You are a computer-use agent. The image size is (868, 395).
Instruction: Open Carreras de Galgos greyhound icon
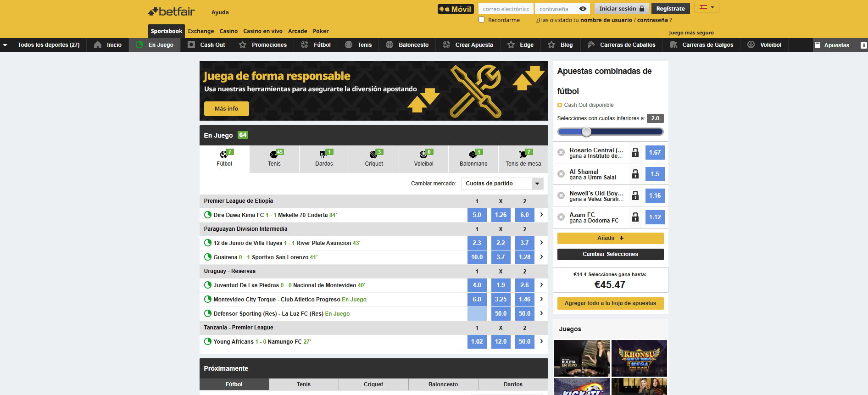(x=673, y=45)
